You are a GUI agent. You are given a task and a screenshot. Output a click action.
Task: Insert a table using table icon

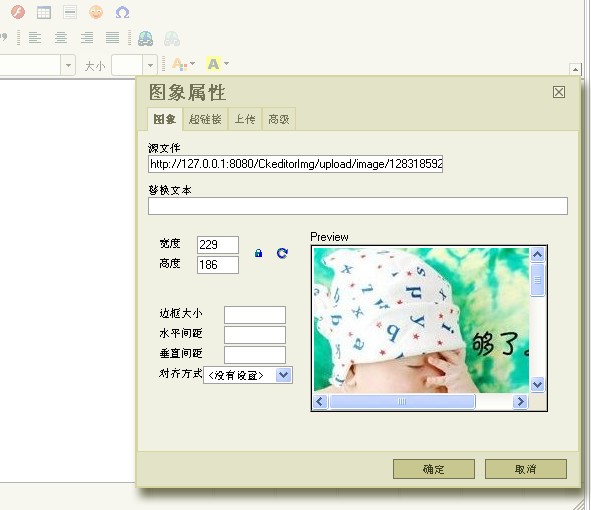(x=44, y=12)
